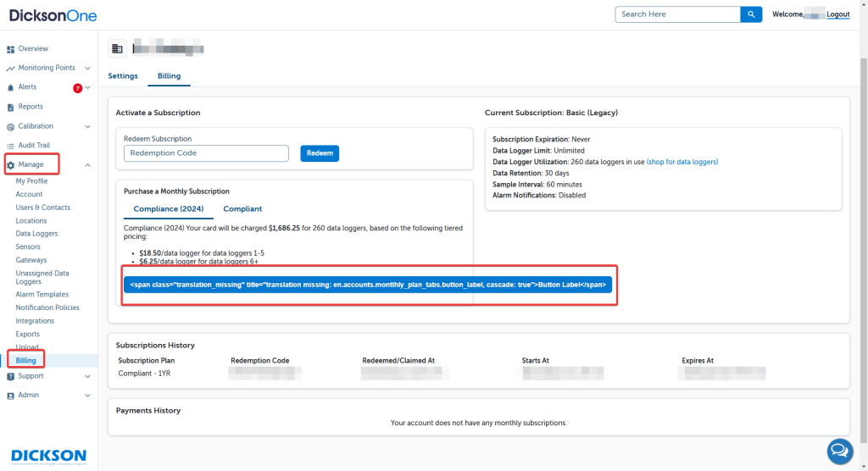Open Account under Manage
The height and width of the screenshot is (471, 868).
pyautogui.click(x=29, y=194)
